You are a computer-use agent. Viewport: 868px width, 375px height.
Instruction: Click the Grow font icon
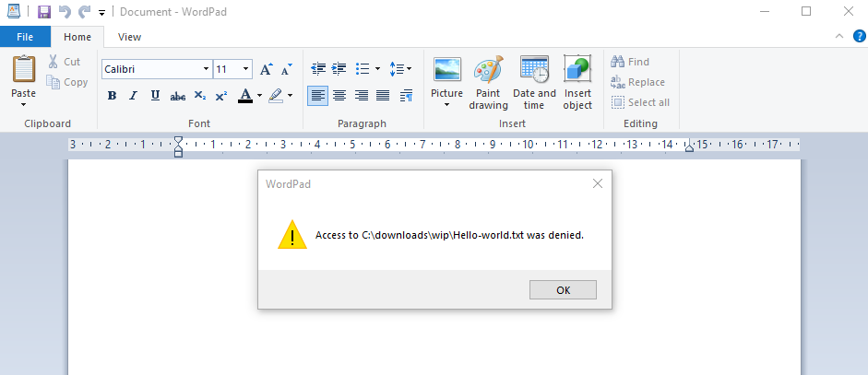(x=266, y=69)
